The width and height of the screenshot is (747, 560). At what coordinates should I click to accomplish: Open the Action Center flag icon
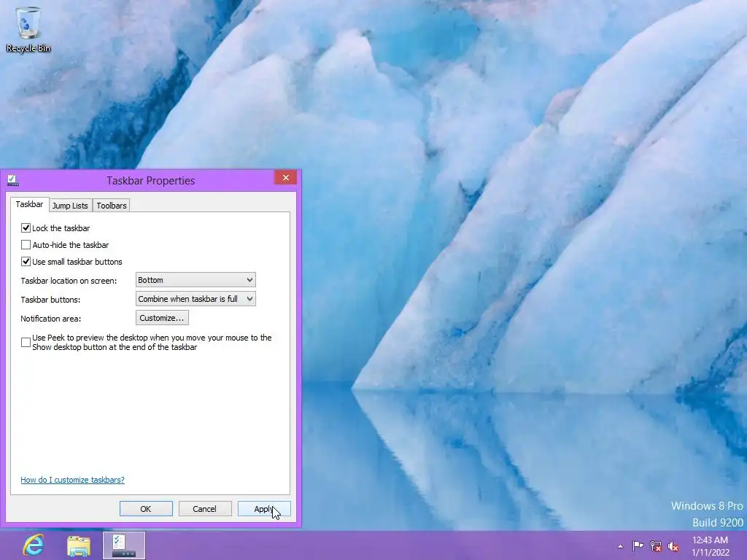pyautogui.click(x=638, y=545)
